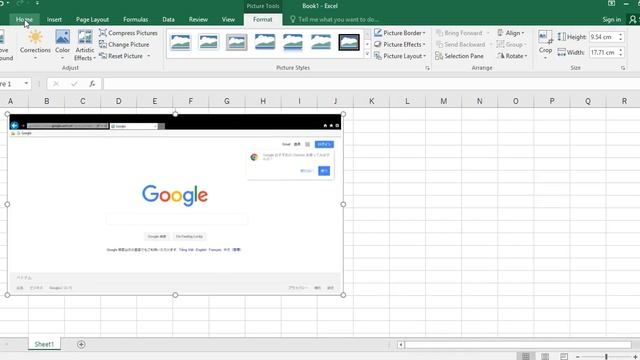
Task: Click the Google logo in the inserted picture
Action: (x=175, y=195)
